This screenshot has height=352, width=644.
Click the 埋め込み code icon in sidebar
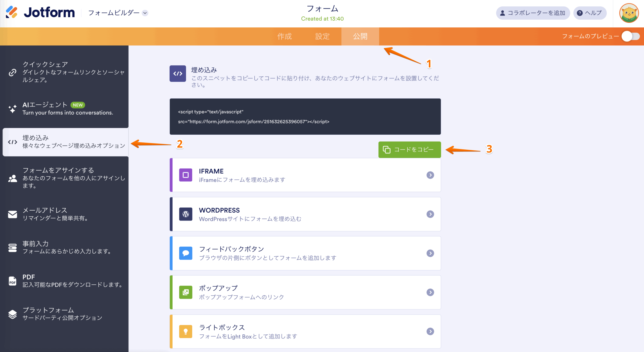click(x=12, y=142)
